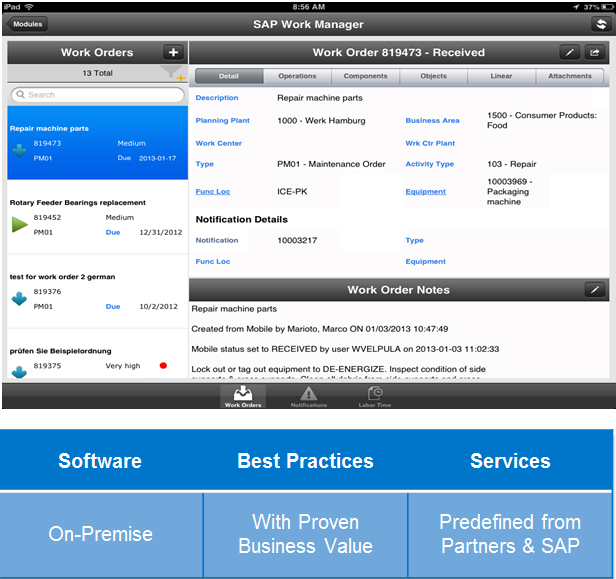This screenshot has height=579, width=616.
Task: Open Notifications in bottom toolbar
Action: point(309,396)
